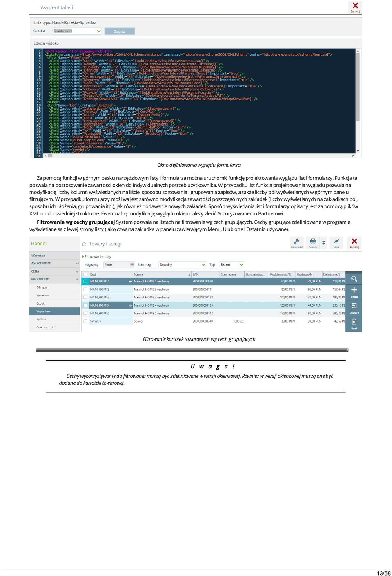
Task: Tick the checkbox for NAM_HOME1
Action: [x=85, y=281]
